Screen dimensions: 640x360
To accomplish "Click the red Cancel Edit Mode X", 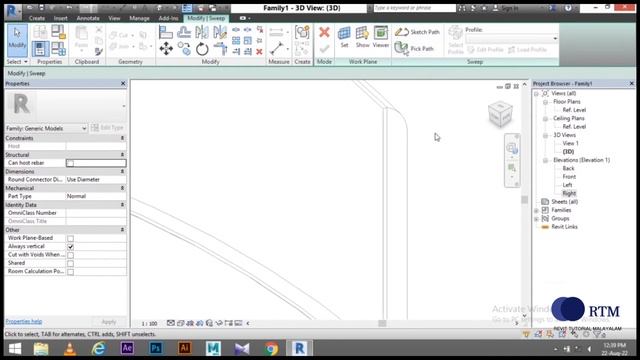I will coord(324,32).
